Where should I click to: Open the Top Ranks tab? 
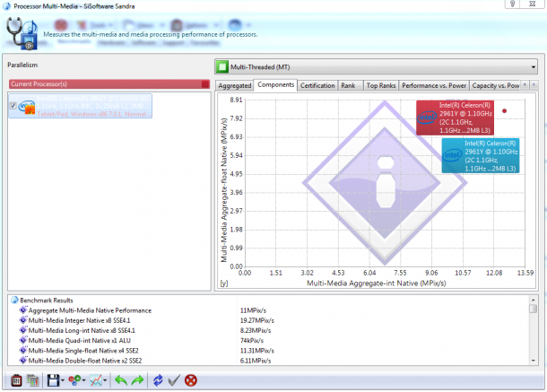pyautogui.click(x=381, y=85)
